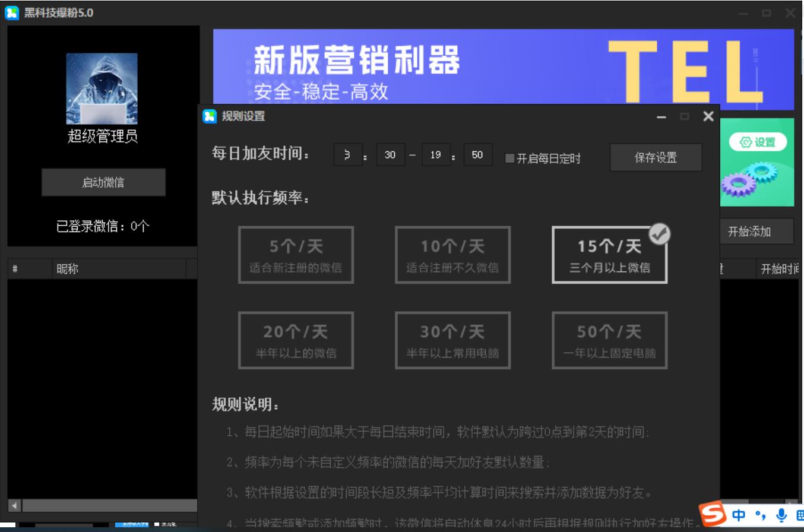Switch input language with the 中 icon
Viewport: 804px width, 532px height.
click(738, 514)
